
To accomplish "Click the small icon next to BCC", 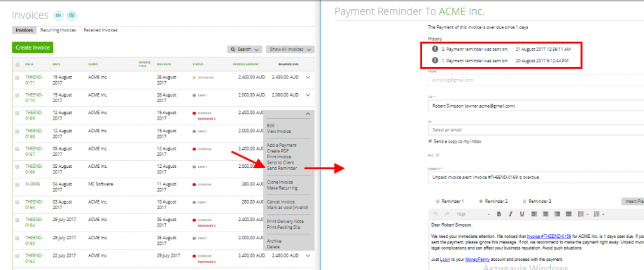I will coord(437,155).
